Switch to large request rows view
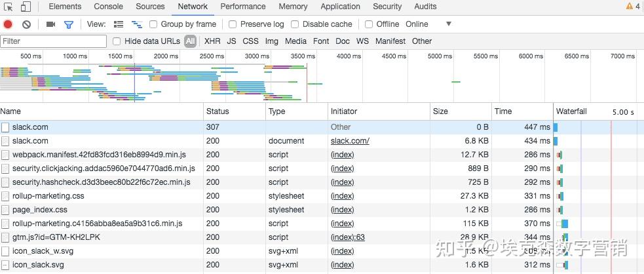 coord(119,24)
